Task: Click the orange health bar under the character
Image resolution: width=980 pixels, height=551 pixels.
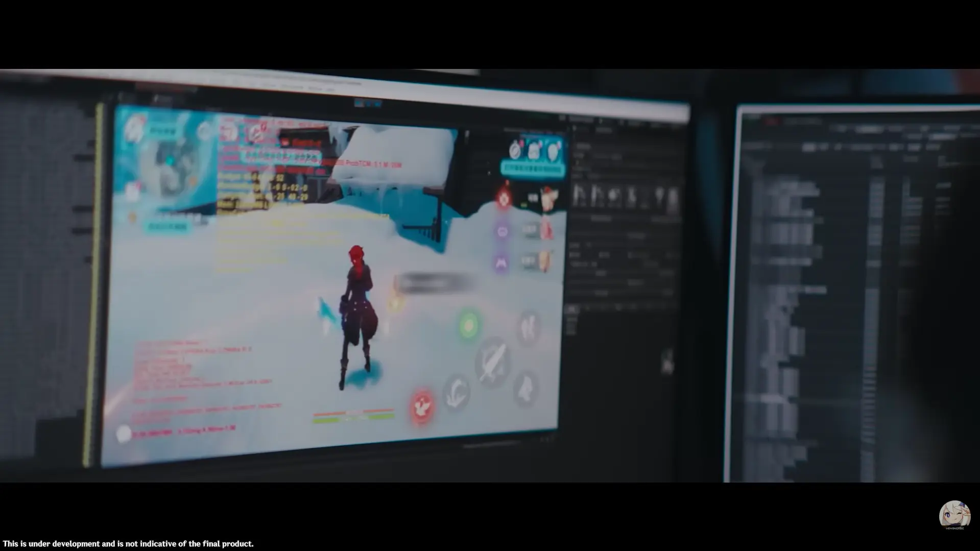Action: (353, 412)
